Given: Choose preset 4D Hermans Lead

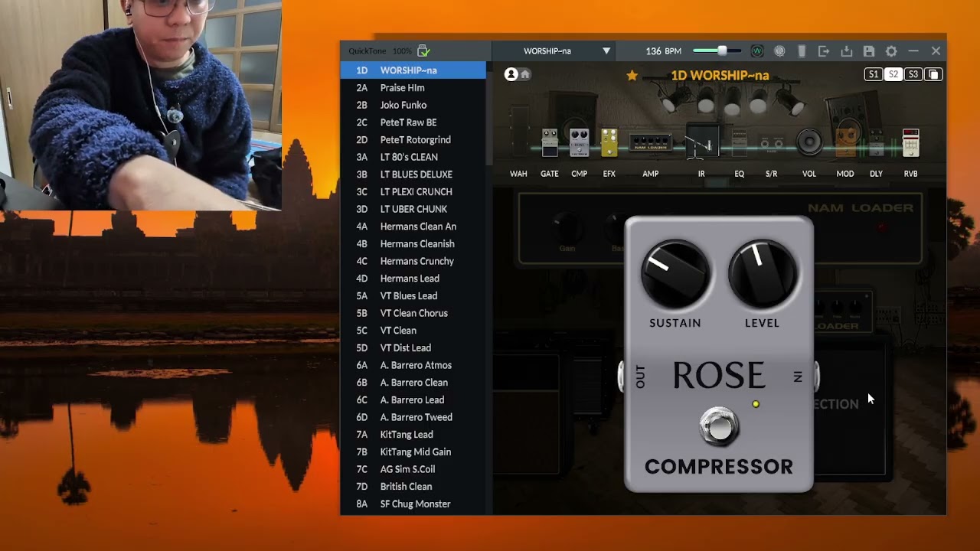Looking at the screenshot, I should click(413, 279).
